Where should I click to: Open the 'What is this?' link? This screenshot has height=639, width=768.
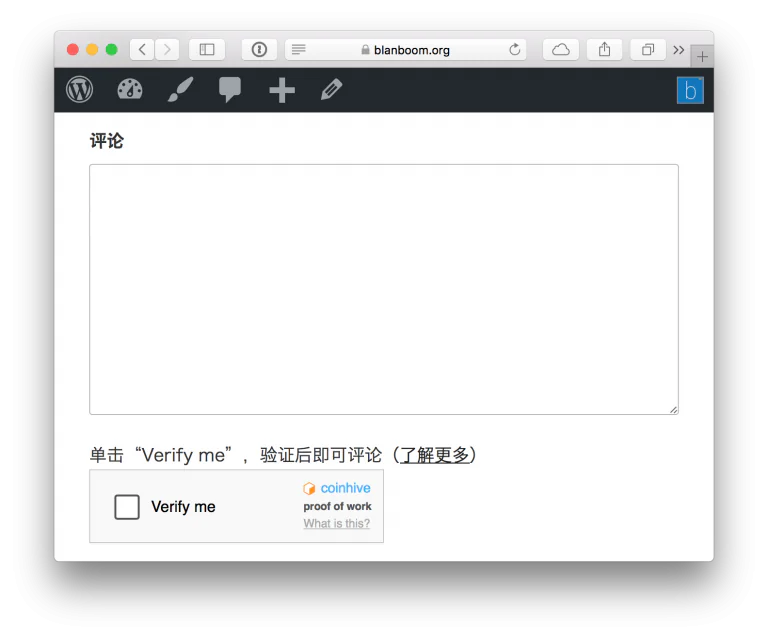coord(336,523)
